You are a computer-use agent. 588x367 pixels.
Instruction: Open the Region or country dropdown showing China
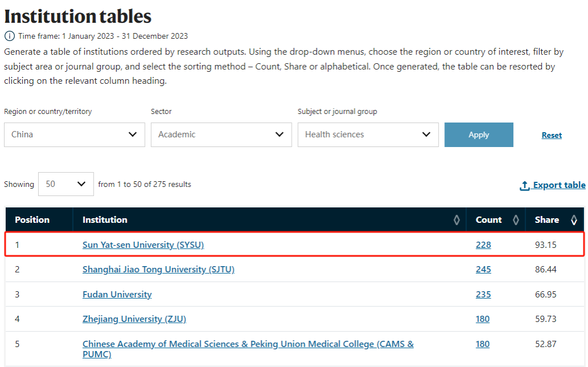tap(75, 134)
